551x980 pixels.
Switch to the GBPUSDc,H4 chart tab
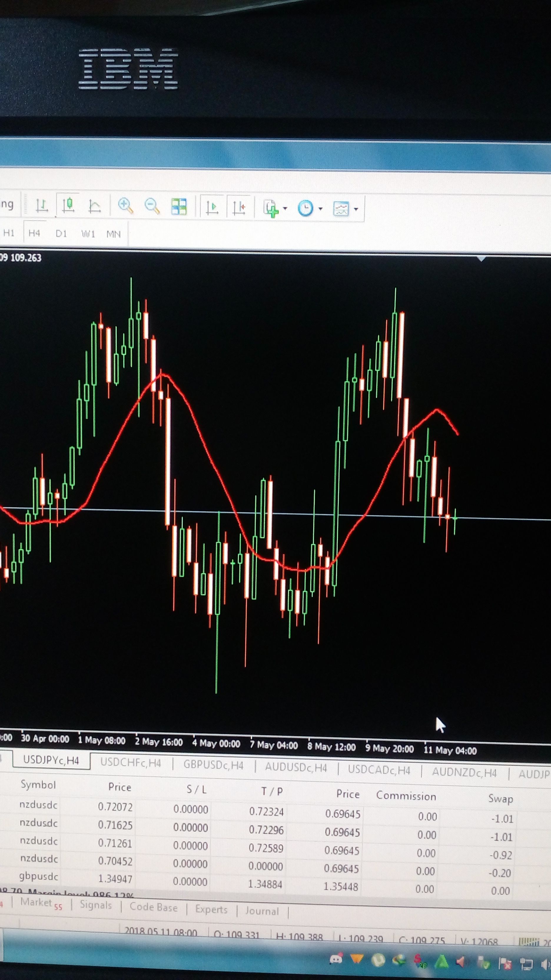213,765
